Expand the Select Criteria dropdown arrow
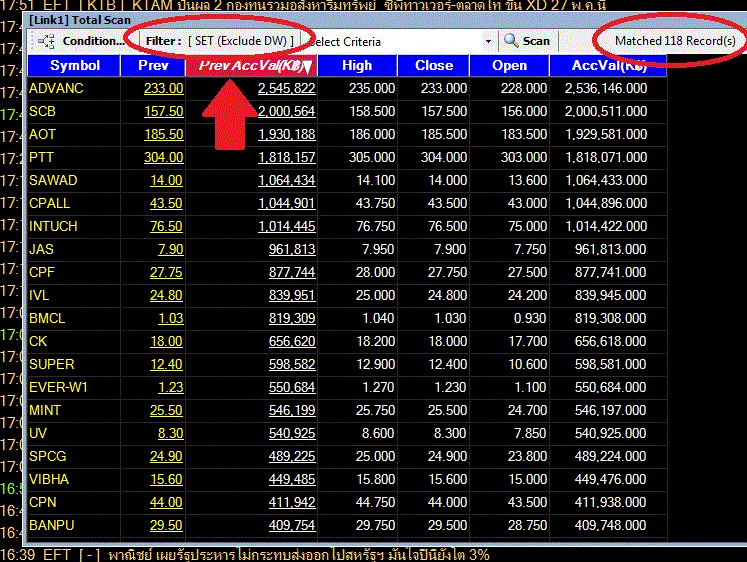747x562 pixels. (x=488, y=41)
